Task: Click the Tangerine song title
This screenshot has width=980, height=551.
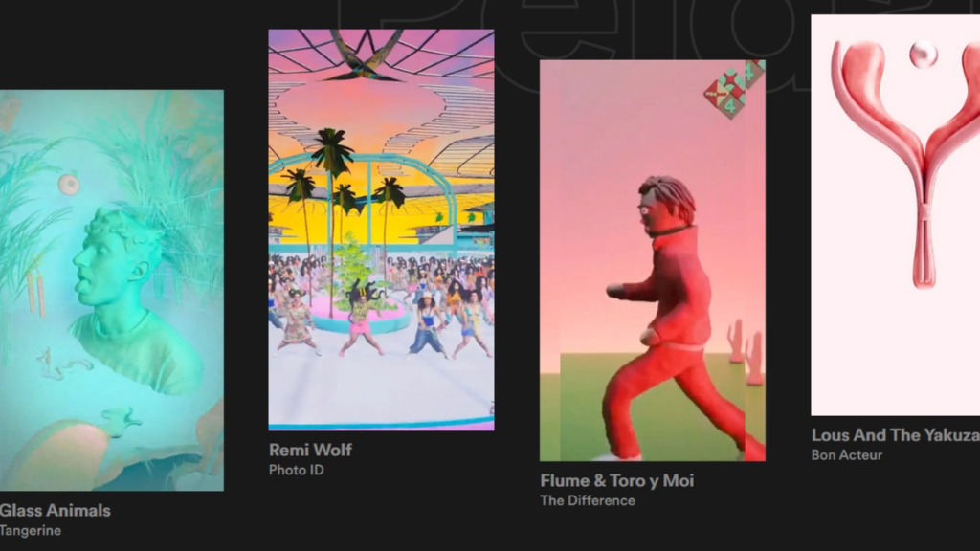Action: 31,530
